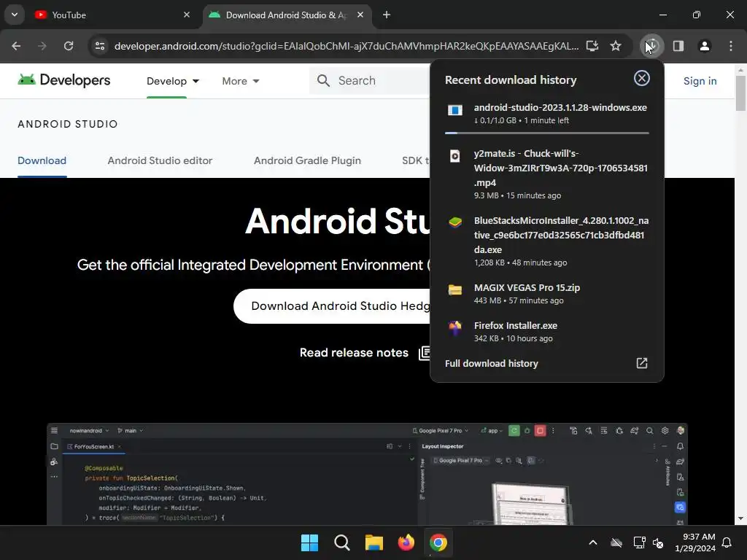The height and width of the screenshot is (560, 747).
Task: Click the address bar URL
Action: pos(347,46)
